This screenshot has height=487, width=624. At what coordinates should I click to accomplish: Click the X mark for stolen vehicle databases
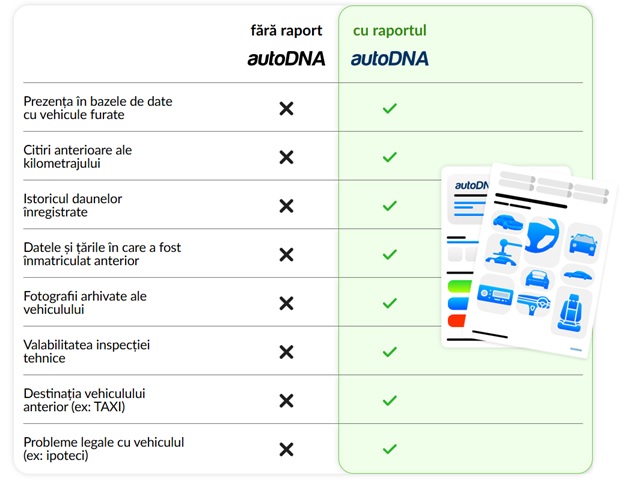[286, 108]
